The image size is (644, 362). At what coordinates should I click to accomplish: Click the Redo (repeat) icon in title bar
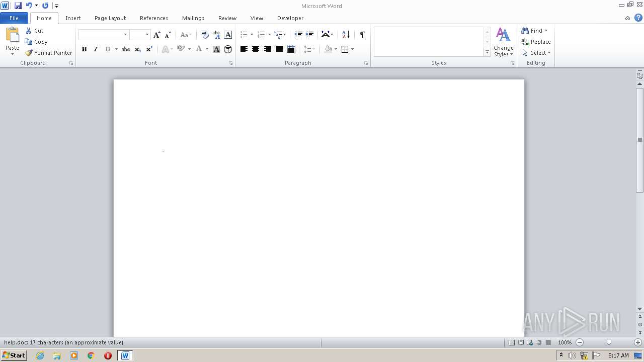45,6
